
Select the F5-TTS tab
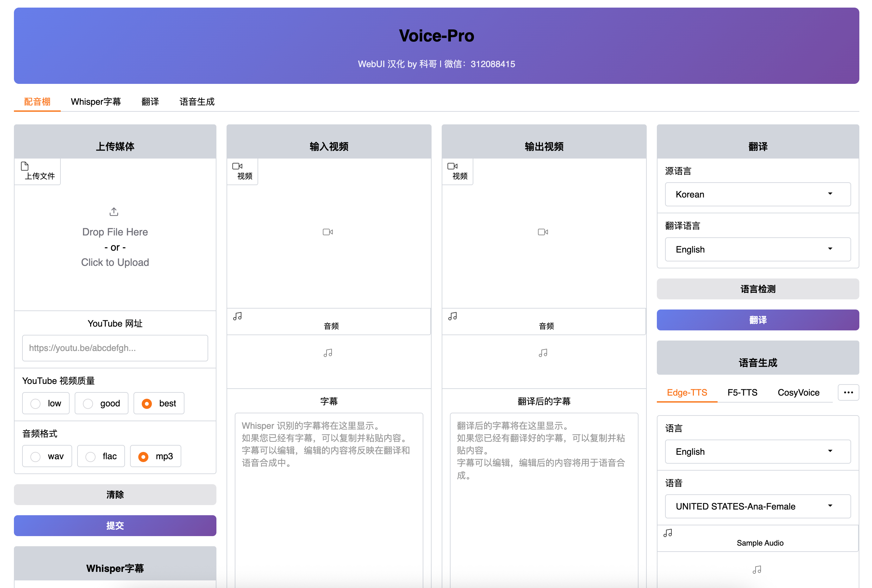(x=742, y=393)
